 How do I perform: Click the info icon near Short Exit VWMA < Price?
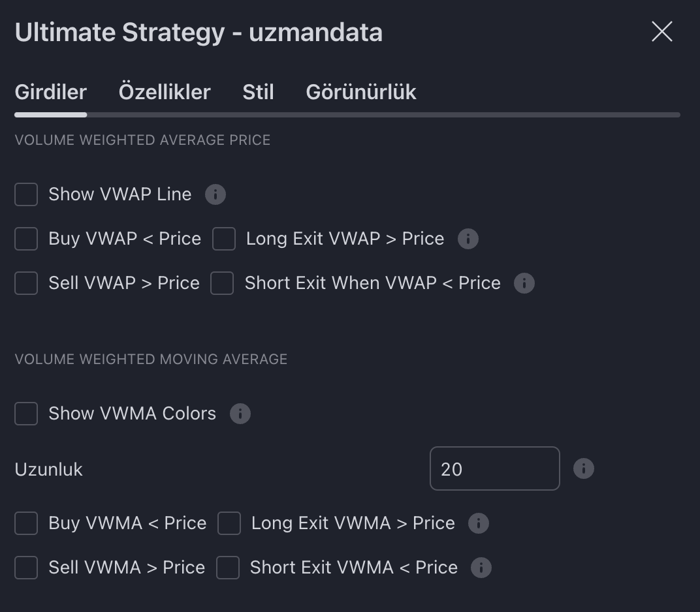point(481,568)
